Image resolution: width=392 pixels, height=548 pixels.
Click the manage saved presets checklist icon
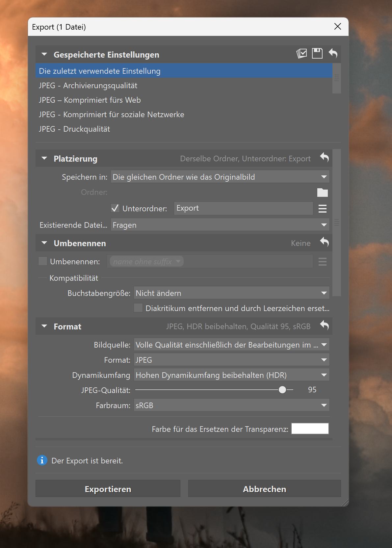pos(301,54)
